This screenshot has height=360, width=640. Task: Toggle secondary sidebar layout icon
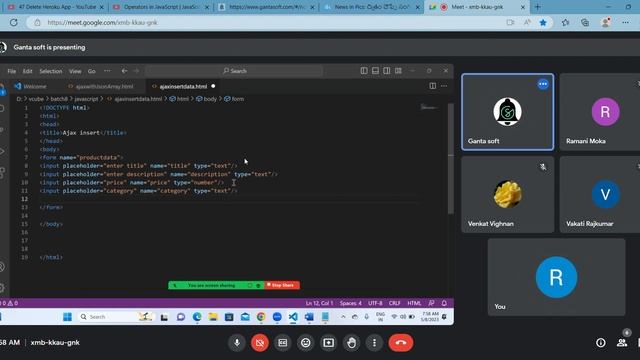tap(387, 71)
